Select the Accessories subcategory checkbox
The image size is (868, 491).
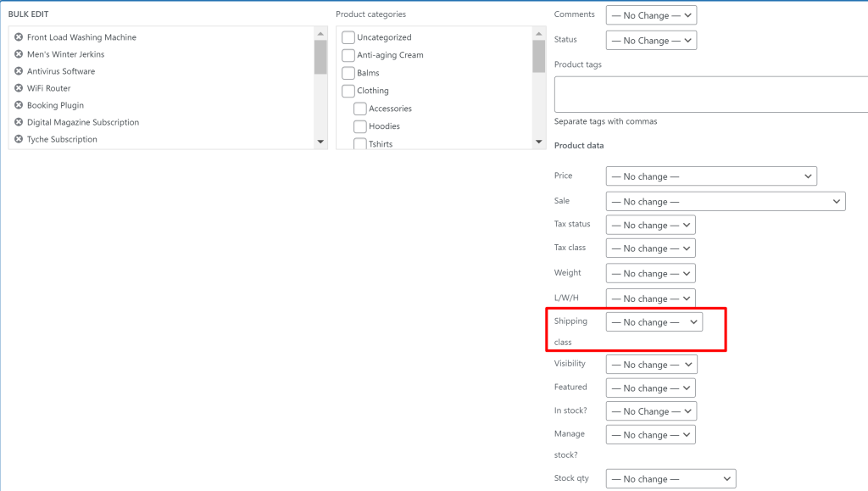click(359, 109)
